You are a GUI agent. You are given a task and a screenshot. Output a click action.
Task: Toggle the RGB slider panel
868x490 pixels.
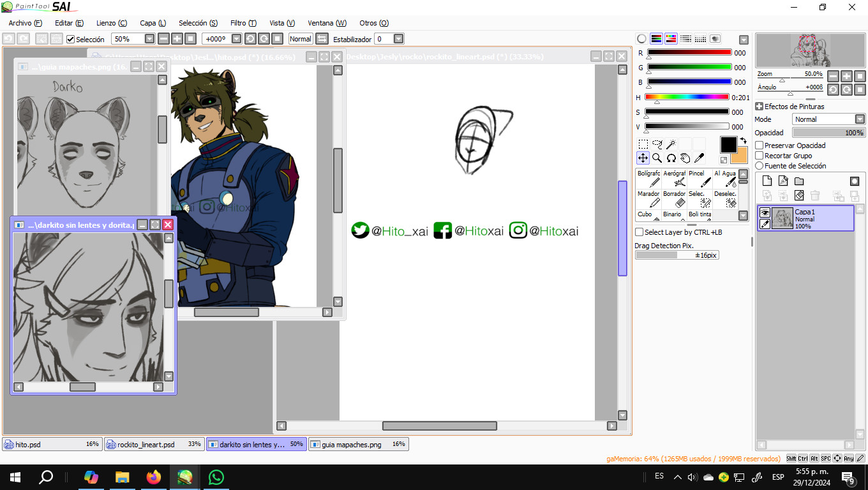pyautogui.click(x=656, y=38)
